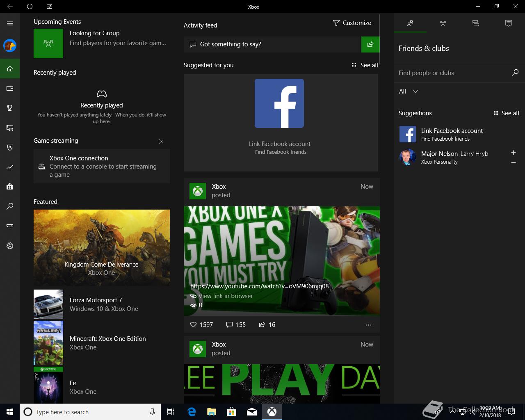Click See all under Suggested for you

click(365, 65)
